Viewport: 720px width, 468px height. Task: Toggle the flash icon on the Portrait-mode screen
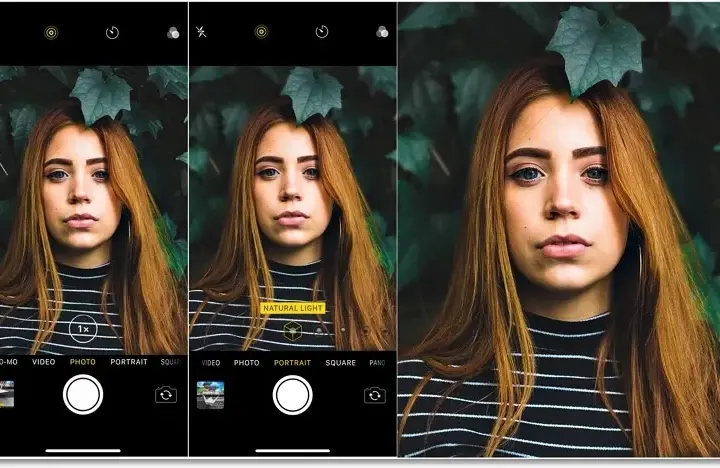click(201, 32)
